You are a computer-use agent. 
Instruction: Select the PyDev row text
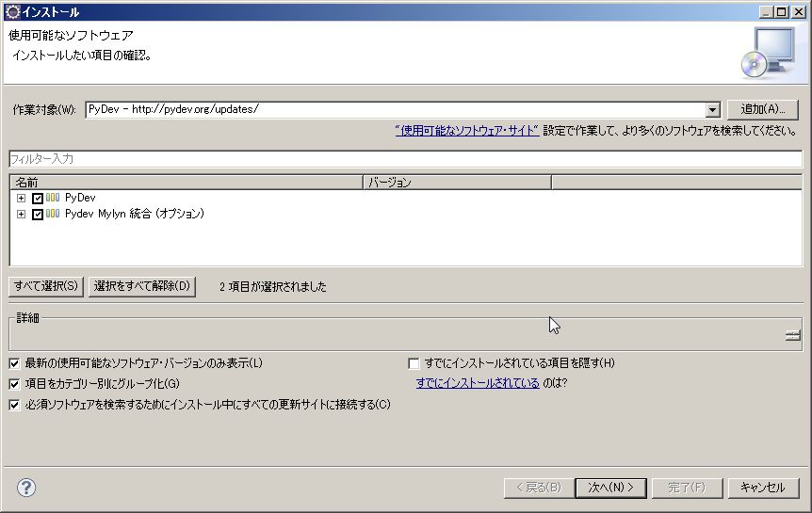80,198
